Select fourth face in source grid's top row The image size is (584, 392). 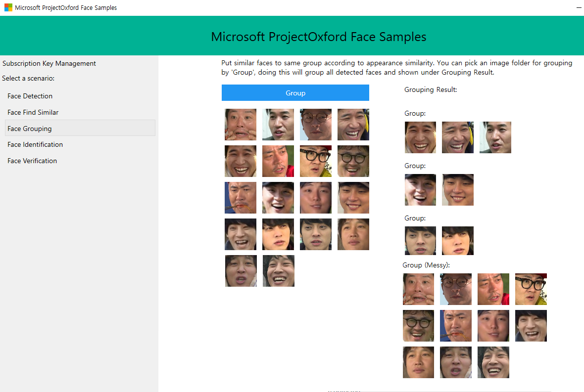click(353, 125)
